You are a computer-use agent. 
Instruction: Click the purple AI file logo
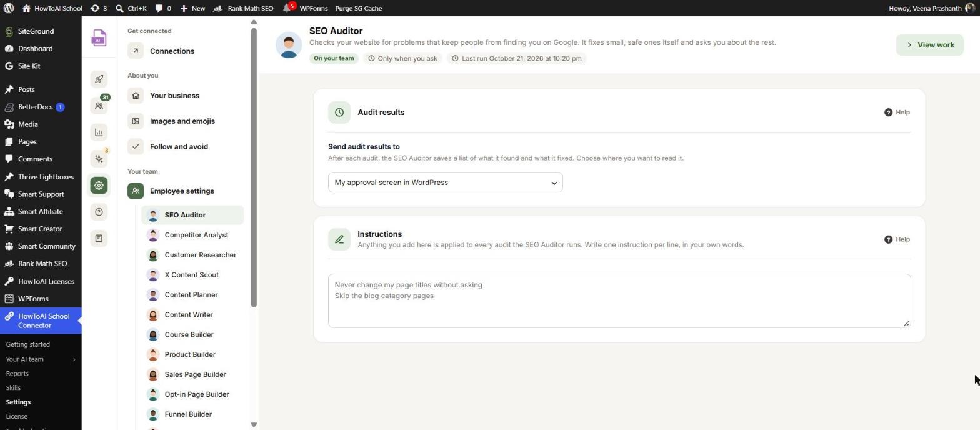[x=99, y=38]
